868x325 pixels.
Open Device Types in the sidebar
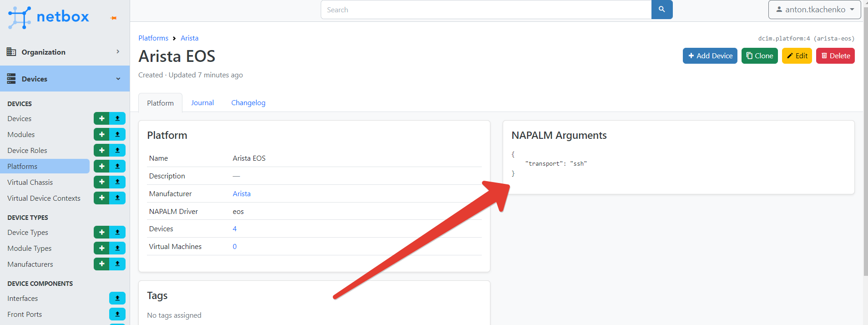[x=28, y=232]
